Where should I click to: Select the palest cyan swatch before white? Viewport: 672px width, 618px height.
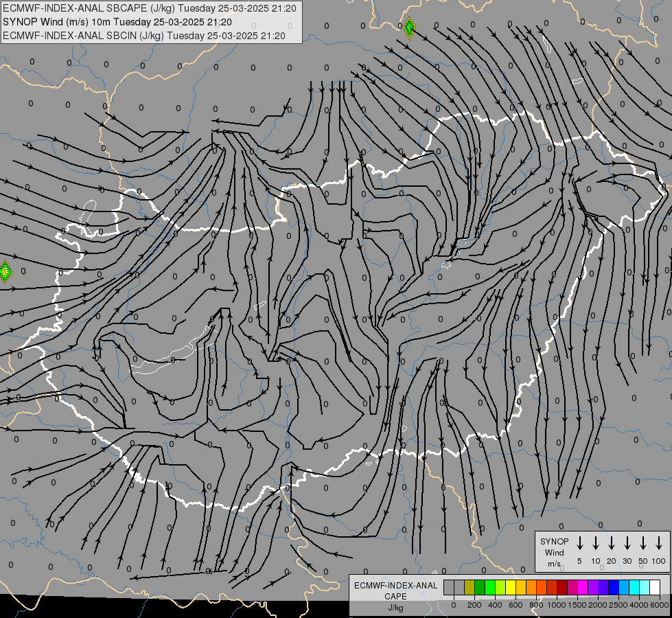[x=645, y=587]
